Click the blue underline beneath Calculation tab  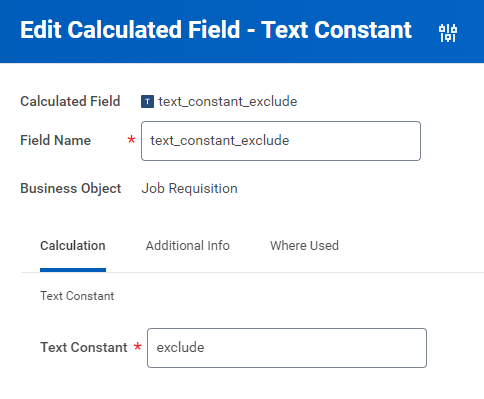[73, 270]
